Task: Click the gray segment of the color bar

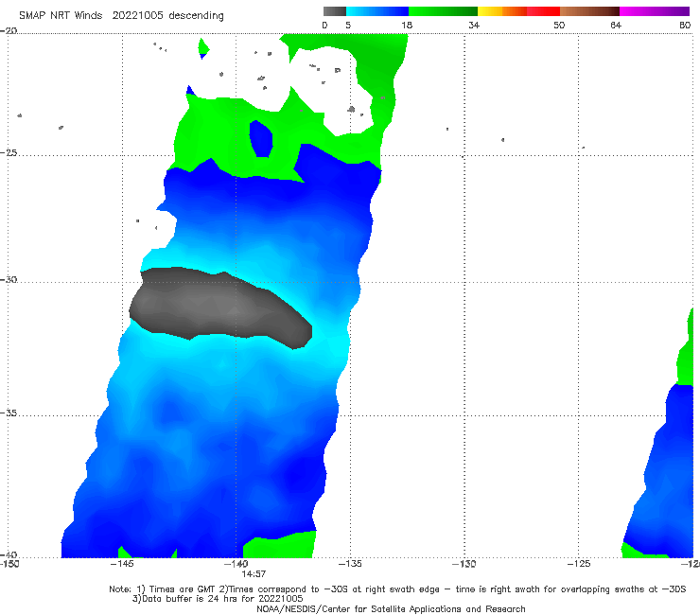Action: (x=335, y=11)
